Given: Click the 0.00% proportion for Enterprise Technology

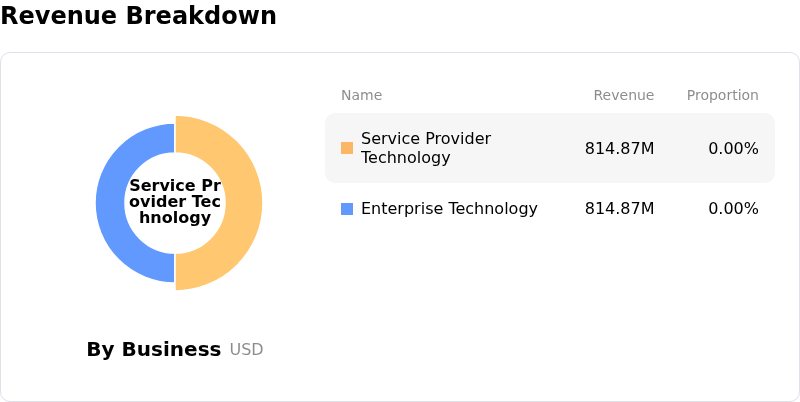Looking at the screenshot, I should [x=733, y=209].
